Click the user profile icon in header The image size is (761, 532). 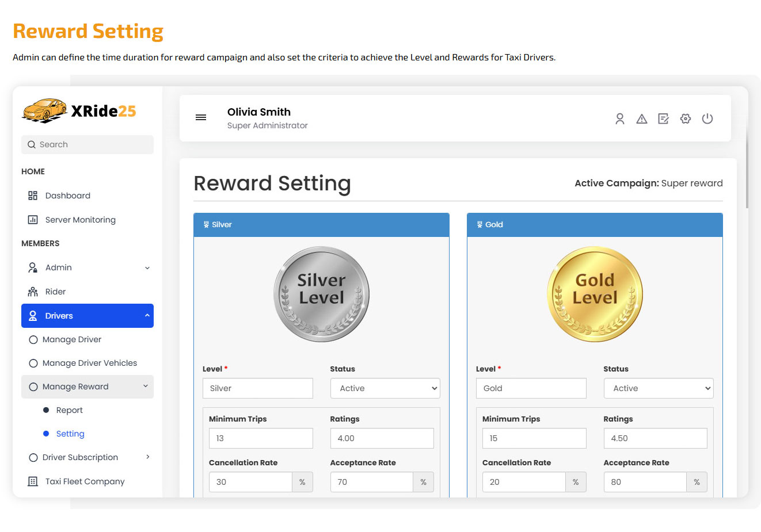tap(620, 118)
